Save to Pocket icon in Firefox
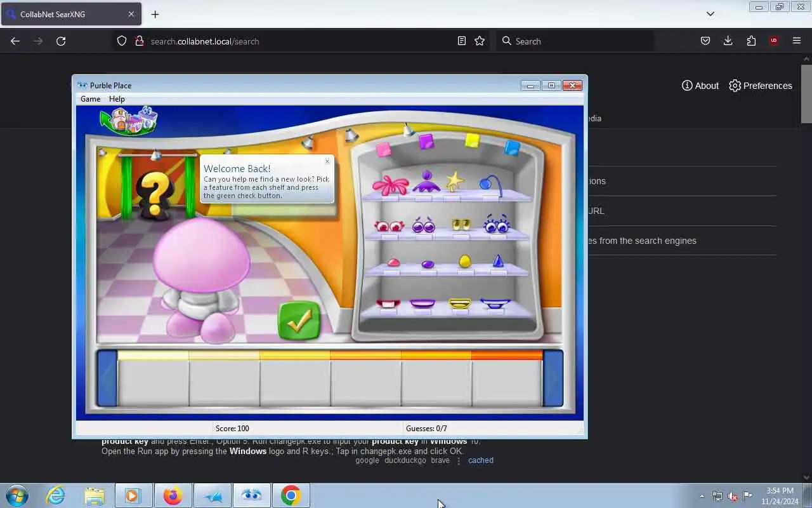Image resolution: width=812 pixels, height=508 pixels. point(705,41)
